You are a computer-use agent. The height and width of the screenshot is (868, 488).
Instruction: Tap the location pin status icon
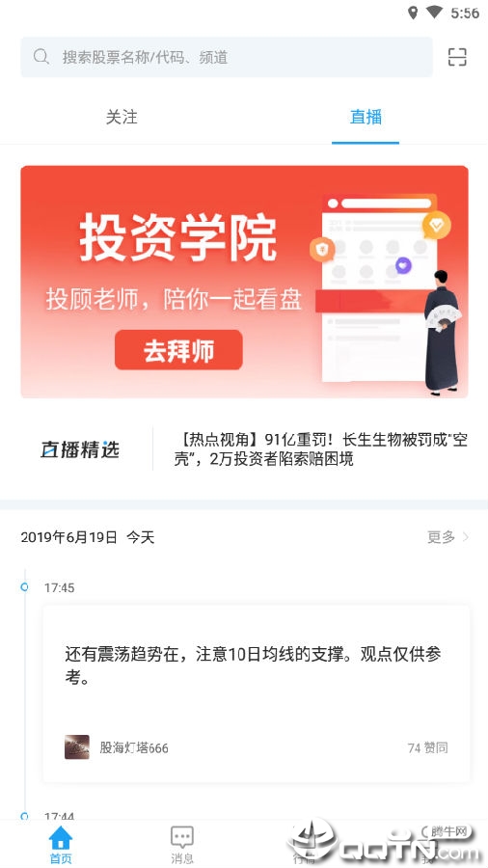click(x=413, y=13)
